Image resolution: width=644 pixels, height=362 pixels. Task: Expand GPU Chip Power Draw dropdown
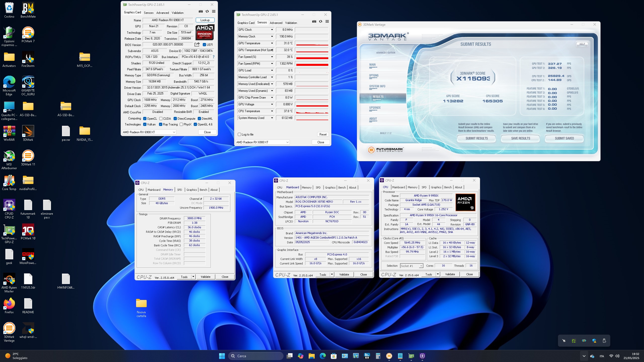[272, 98]
